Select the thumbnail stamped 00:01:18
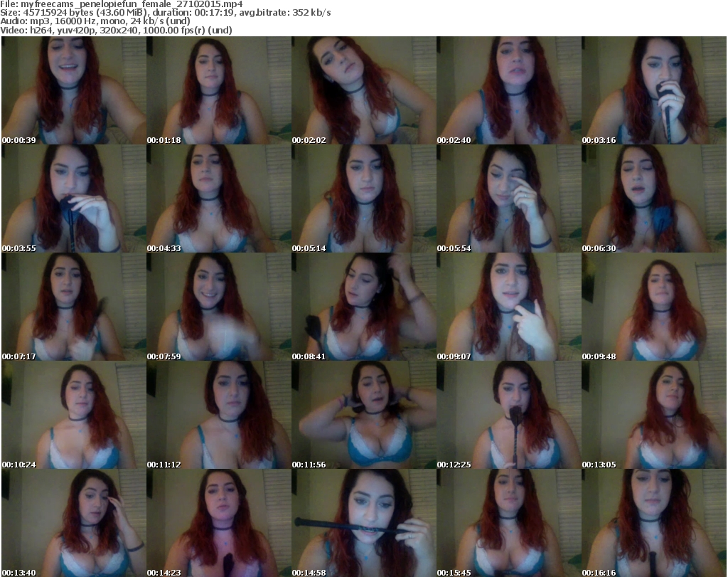This screenshot has height=577, width=728. [219, 90]
